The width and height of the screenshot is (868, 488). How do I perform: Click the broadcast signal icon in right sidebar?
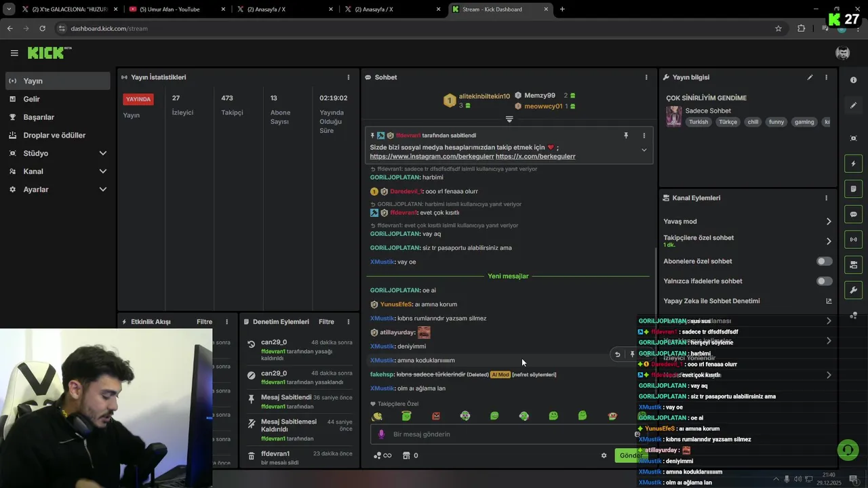point(853,239)
